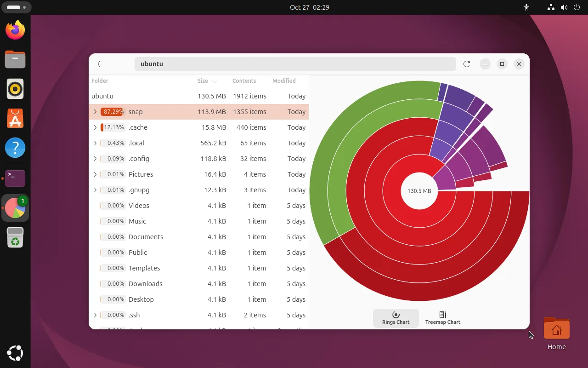Click the 113.9 MB size value
The height and width of the screenshot is (368, 588).
click(212, 112)
